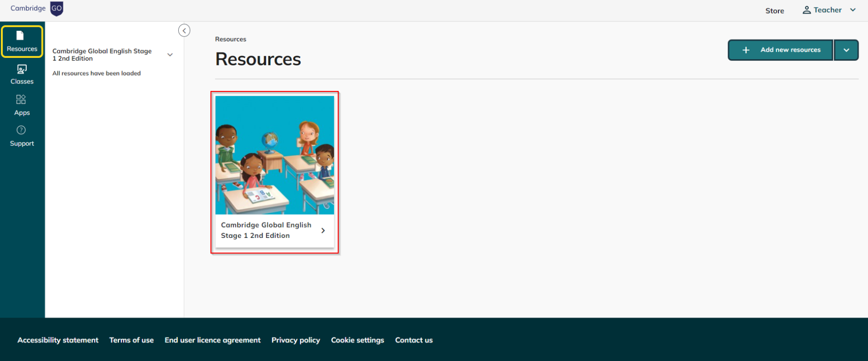Click the Add new resources button label

pos(790,50)
